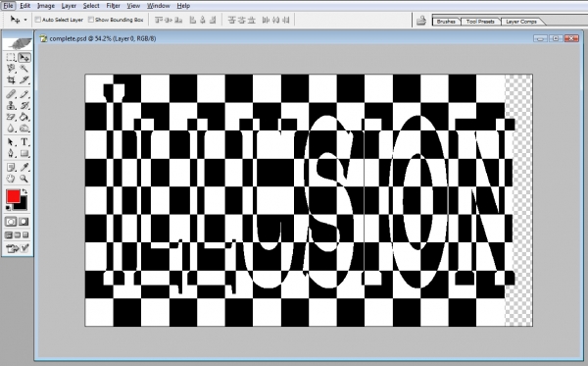Viewport: 588px width, 366px height.
Task: Open the Layer menu
Action: point(69,6)
